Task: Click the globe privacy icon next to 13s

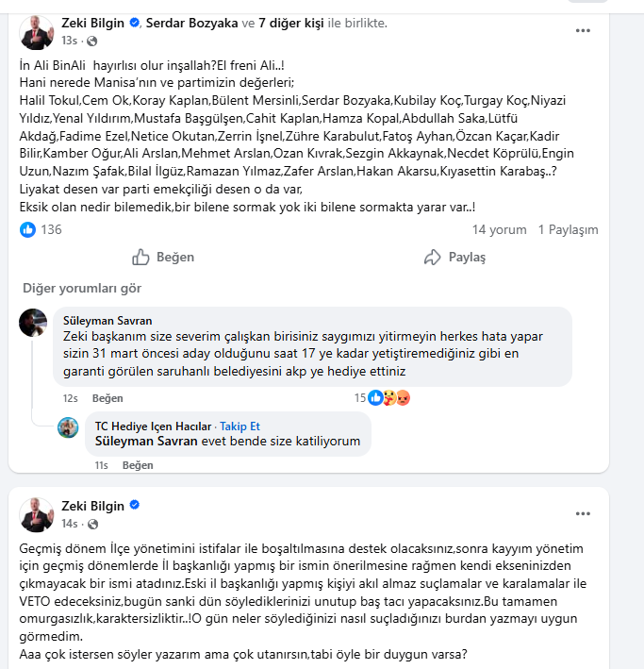Action: (91, 41)
